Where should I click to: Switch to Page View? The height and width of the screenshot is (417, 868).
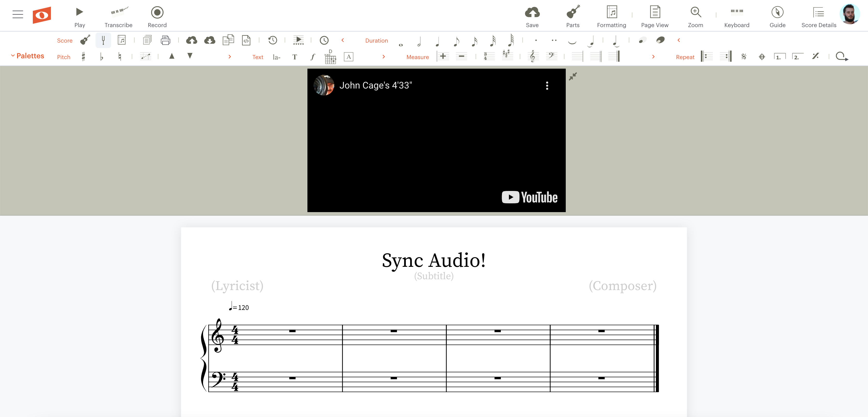[x=654, y=17]
